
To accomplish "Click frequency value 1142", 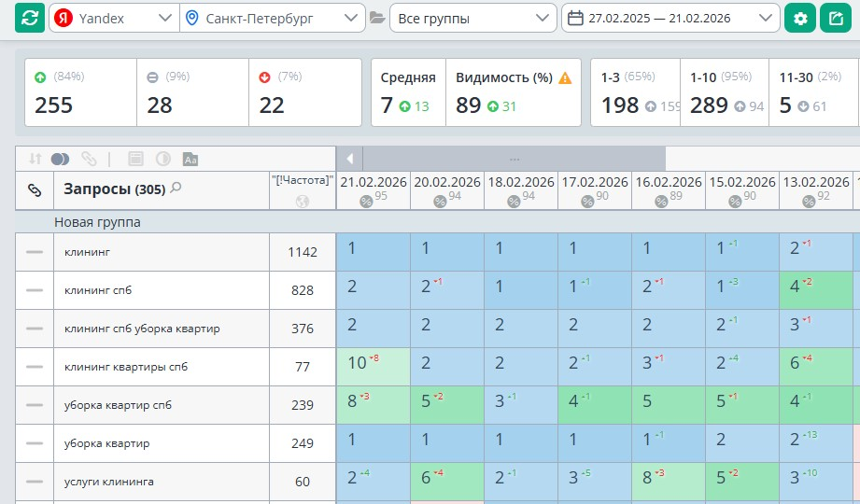I will coord(303,252).
